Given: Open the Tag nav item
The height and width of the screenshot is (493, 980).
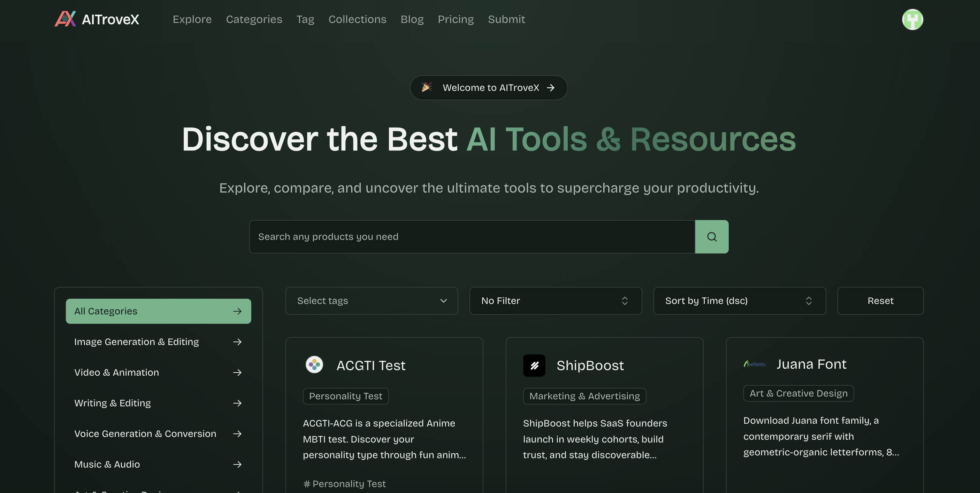Looking at the screenshot, I should click(x=305, y=19).
